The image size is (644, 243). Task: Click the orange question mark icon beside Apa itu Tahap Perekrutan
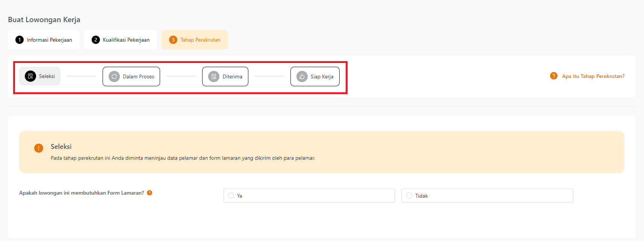click(x=553, y=76)
